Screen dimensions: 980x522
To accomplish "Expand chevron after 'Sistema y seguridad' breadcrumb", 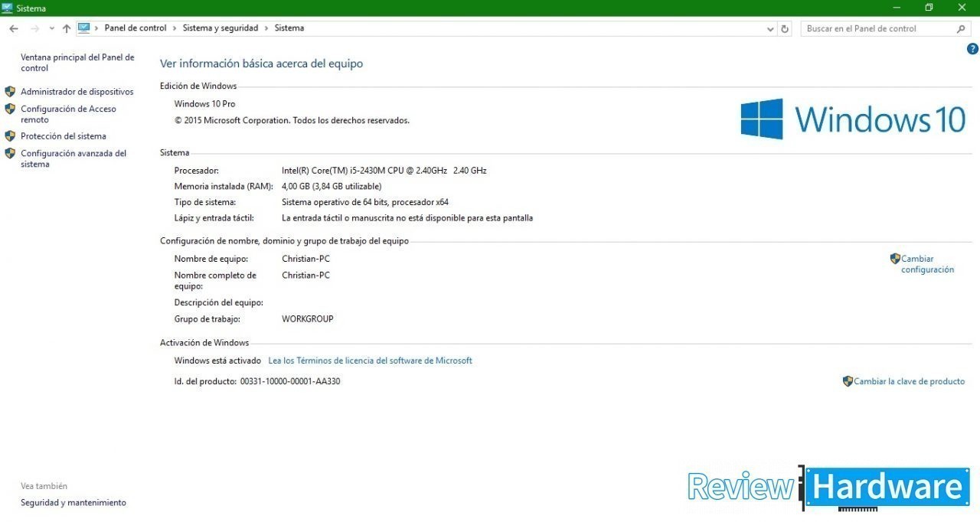I will [x=266, y=28].
